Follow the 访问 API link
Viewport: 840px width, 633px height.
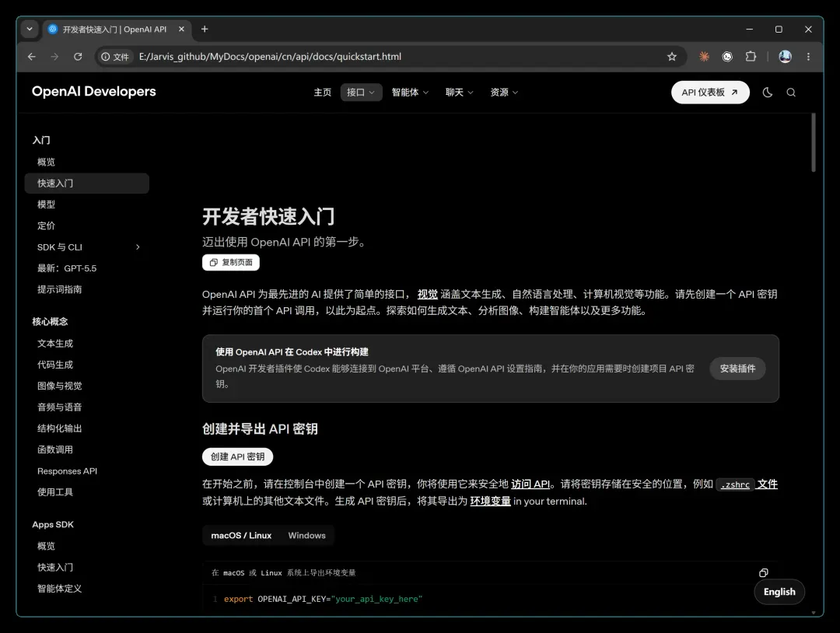click(x=530, y=484)
